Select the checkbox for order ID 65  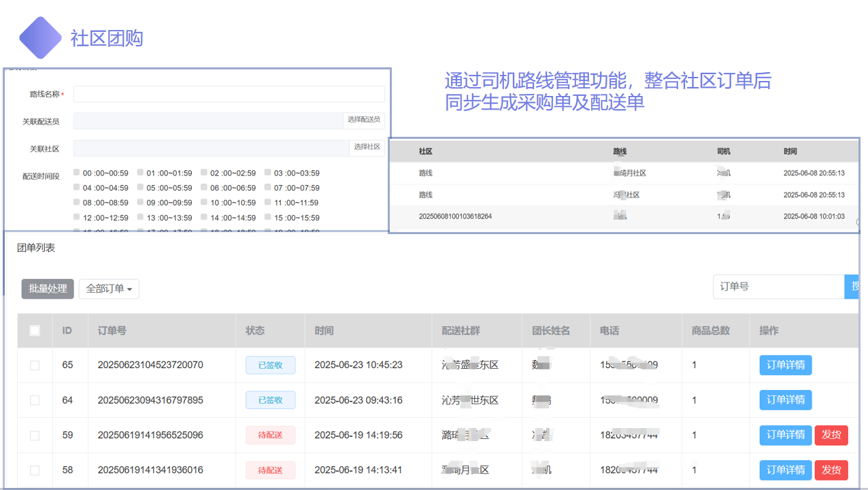(35, 365)
